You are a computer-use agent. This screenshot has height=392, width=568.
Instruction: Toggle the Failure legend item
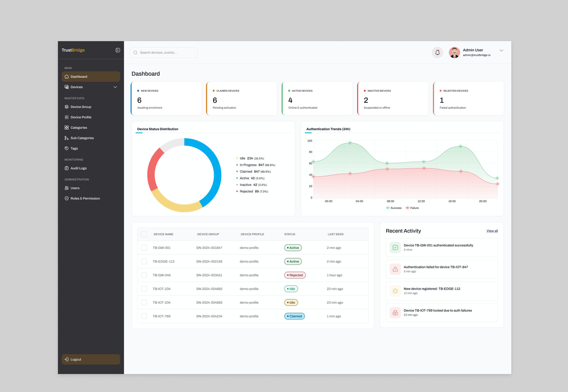pyautogui.click(x=412, y=208)
